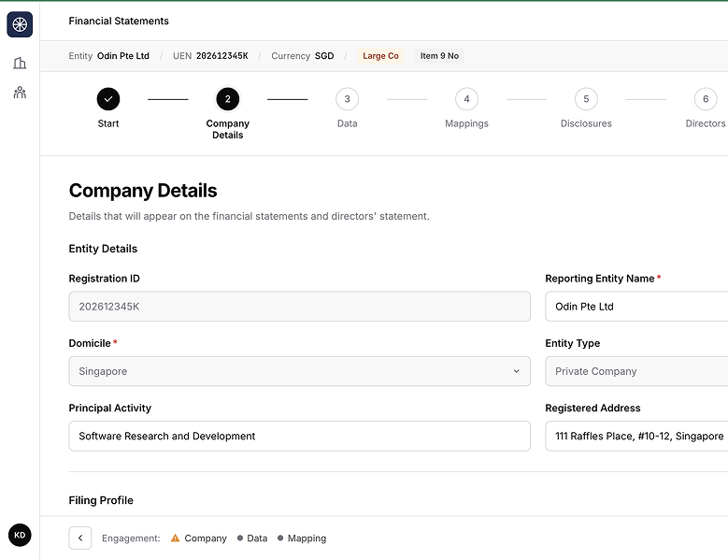728x560 pixels.
Task: Edit the Reporting Entity Name field
Action: pyautogui.click(x=635, y=307)
